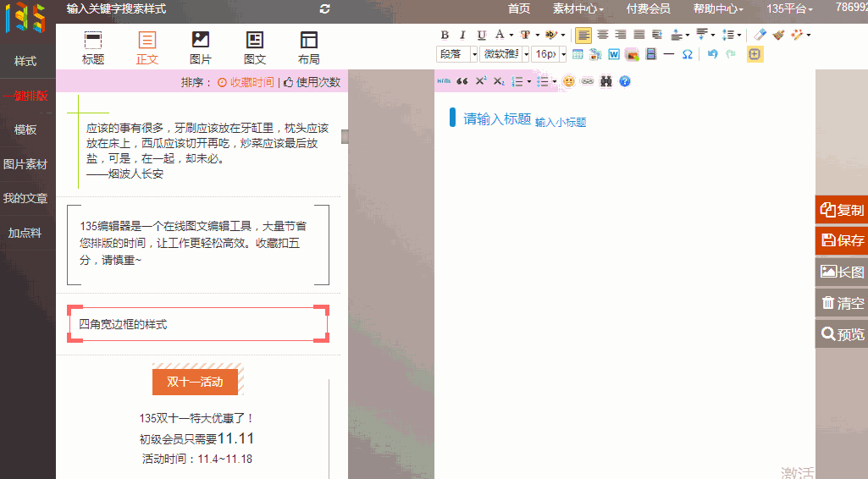Click the magic wand auto-typeset icon
The height and width of the screenshot is (479, 868).
tap(797, 35)
